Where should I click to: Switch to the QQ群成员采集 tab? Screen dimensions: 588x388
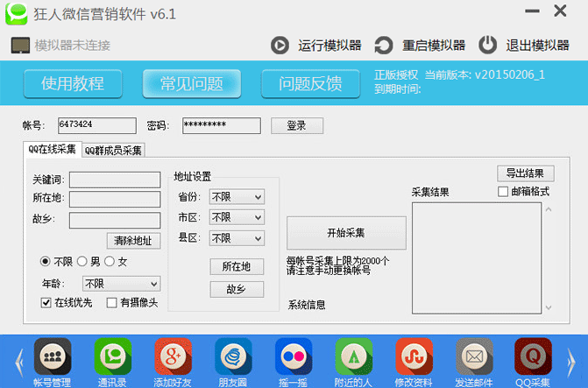pos(113,151)
